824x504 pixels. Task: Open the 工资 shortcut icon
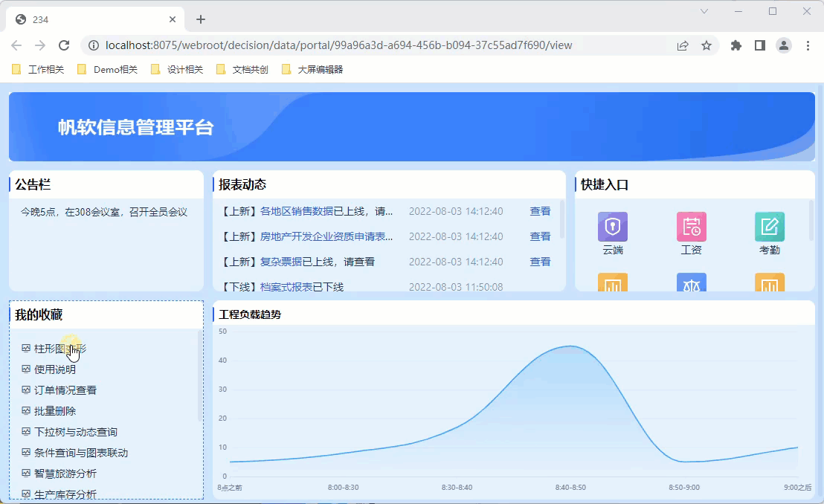pos(691,227)
